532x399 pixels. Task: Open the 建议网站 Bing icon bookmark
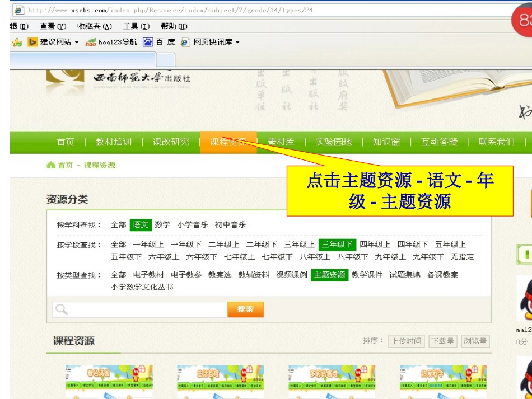pyautogui.click(x=32, y=42)
